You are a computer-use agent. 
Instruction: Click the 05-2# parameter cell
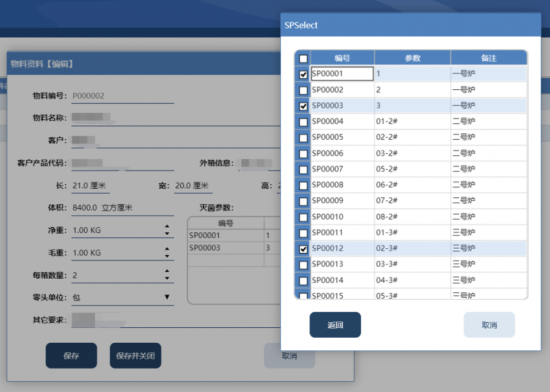coord(412,169)
